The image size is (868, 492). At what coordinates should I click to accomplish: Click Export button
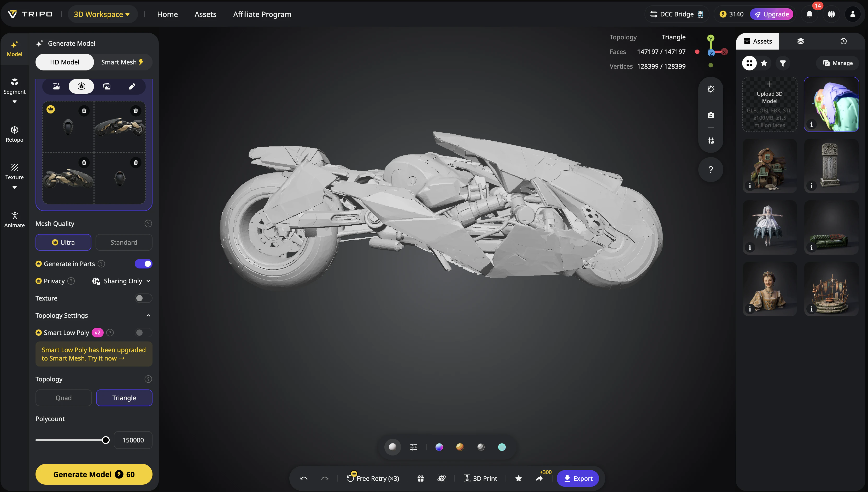pyautogui.click(x=578, y=478)
